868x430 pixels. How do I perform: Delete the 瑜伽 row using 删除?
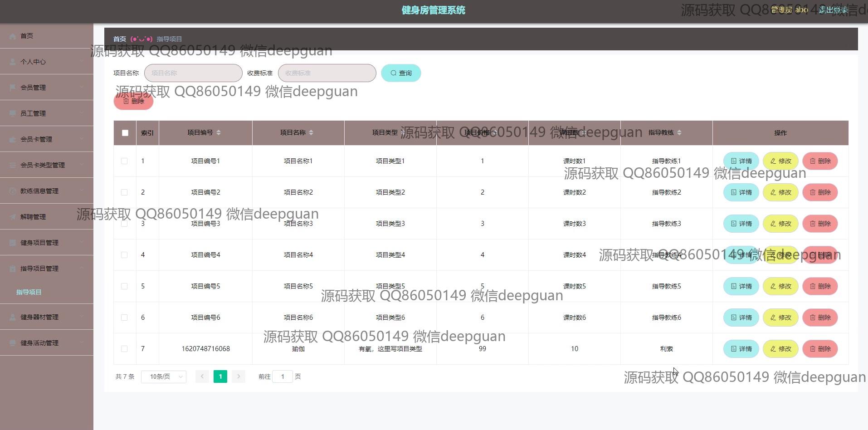click(x=820, y=349)
